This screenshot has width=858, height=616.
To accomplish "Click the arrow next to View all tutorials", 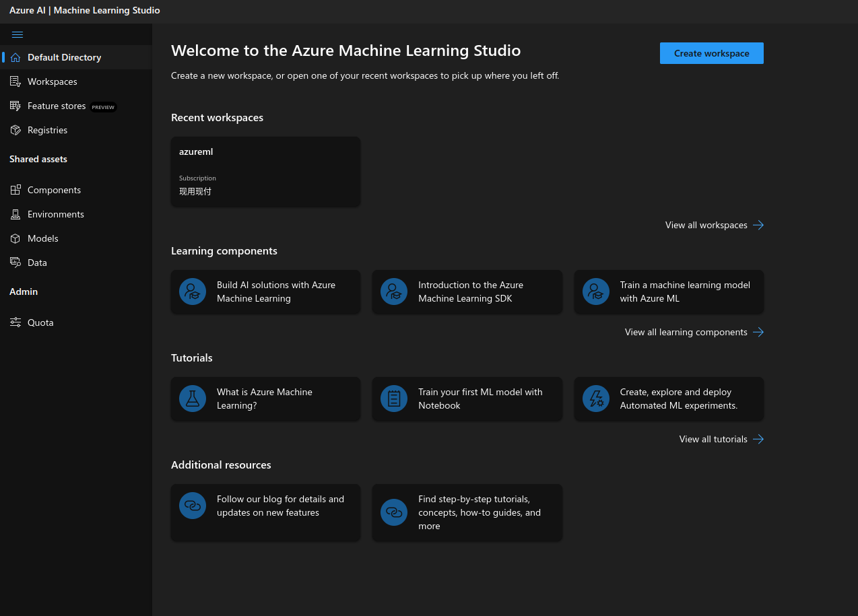I will (x=758, y=439).
